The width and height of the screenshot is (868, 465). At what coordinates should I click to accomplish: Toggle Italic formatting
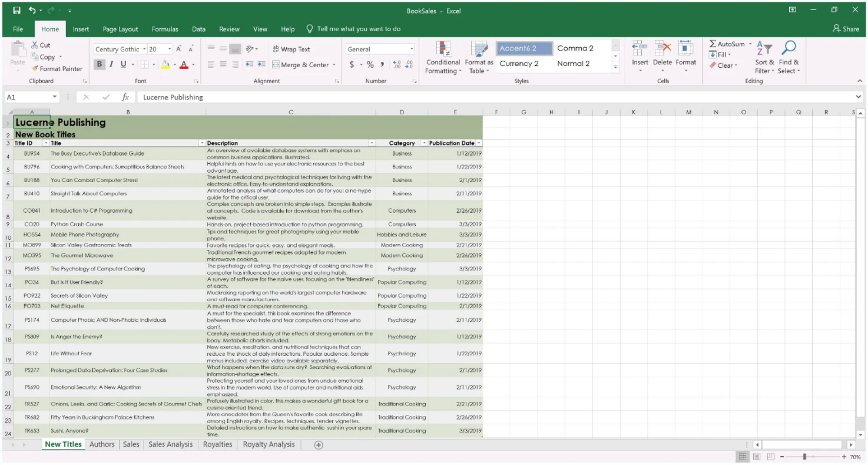point(111,65)
